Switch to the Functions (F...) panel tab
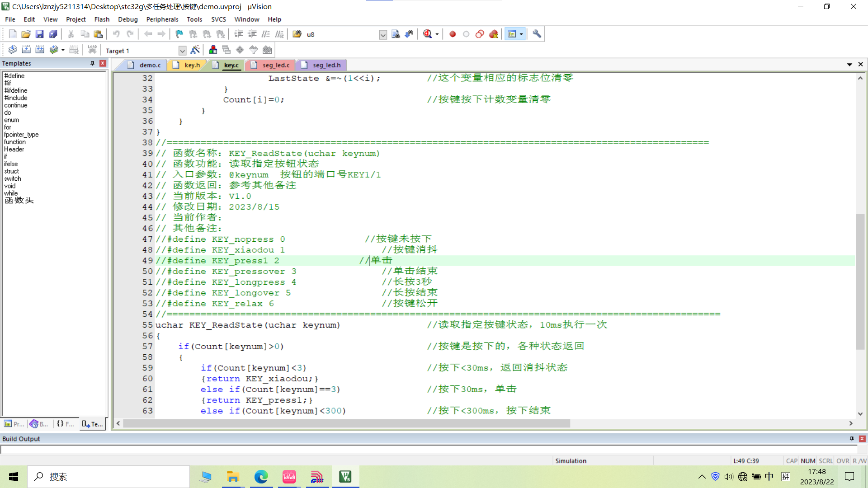868x488 pixels. pyautogui.click(x=66, y=424)
